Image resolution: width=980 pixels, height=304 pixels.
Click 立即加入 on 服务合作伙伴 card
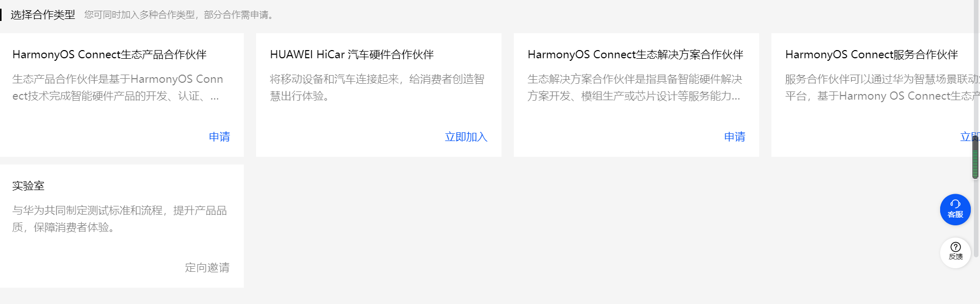pos(969,137)
